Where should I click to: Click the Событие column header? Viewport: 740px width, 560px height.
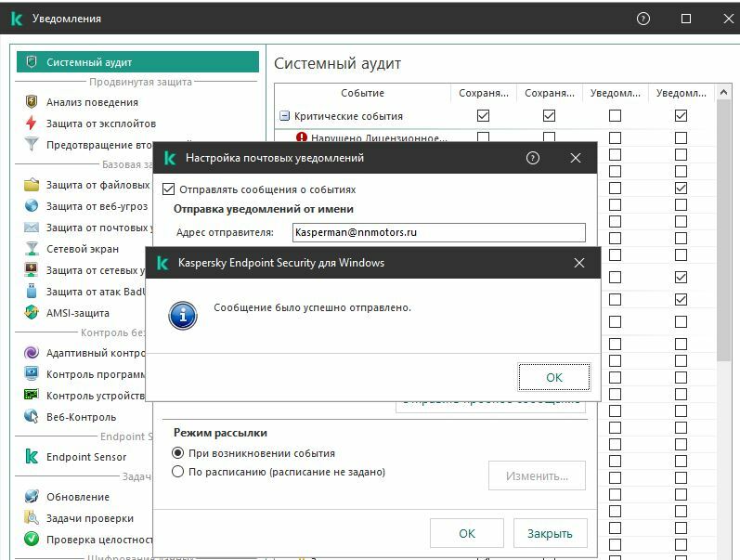[x=362, y=93]
